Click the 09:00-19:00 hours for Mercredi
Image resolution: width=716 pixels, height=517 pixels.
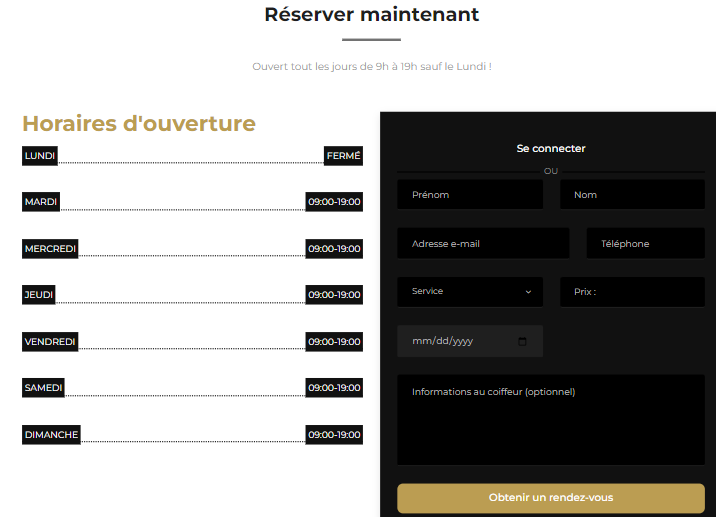click(334, 249)
